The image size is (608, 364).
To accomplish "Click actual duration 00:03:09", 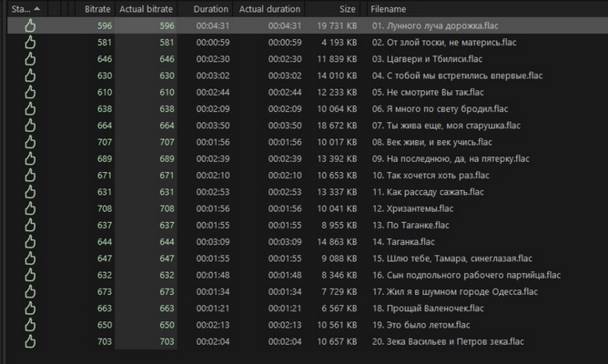I will [285, 242].
